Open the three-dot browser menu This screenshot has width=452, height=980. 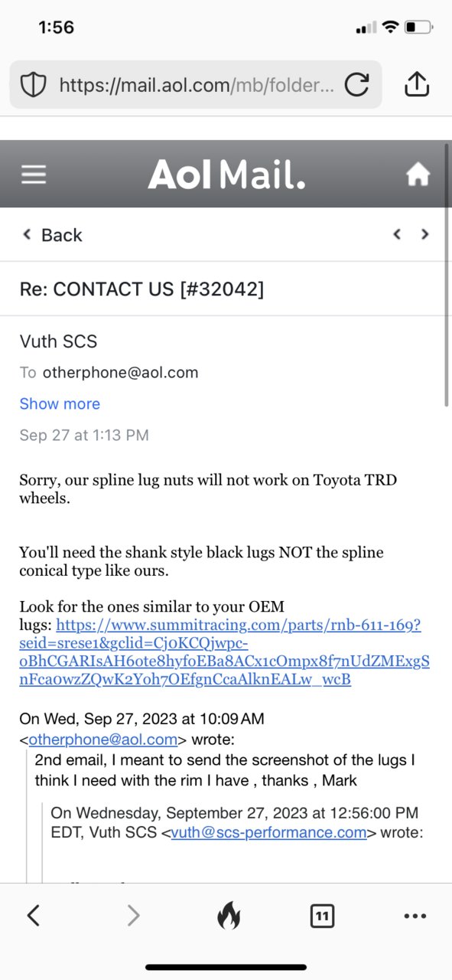pyautogui.click(x=415, y=916)
